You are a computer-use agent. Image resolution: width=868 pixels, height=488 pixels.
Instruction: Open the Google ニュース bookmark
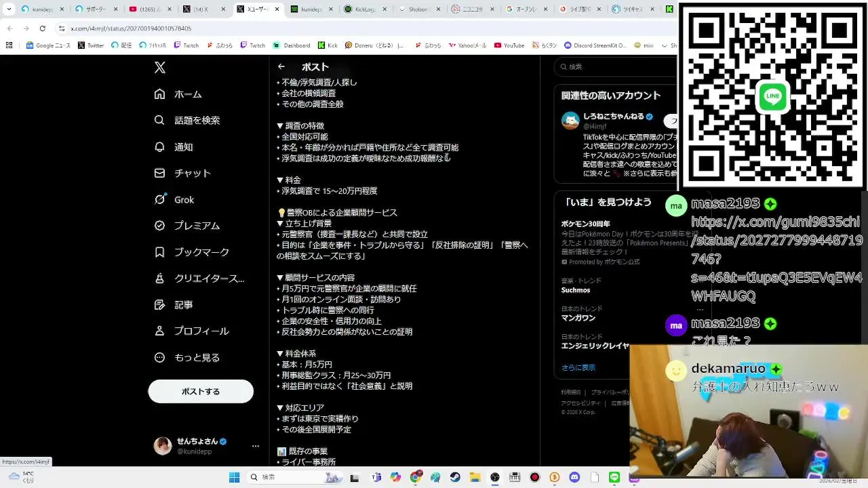48,45
